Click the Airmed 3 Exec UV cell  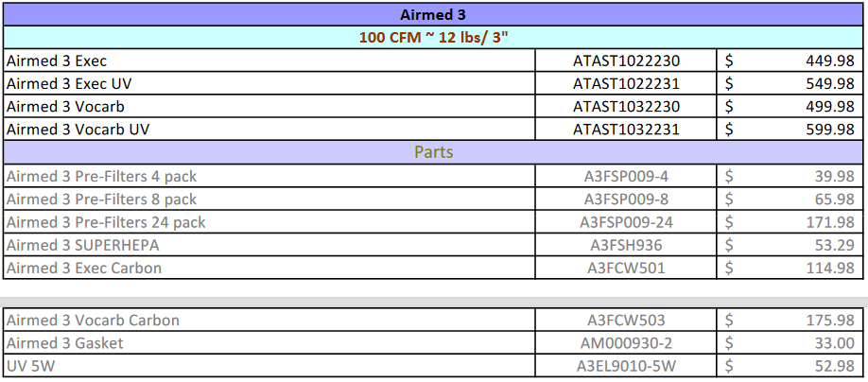[269, 83]
